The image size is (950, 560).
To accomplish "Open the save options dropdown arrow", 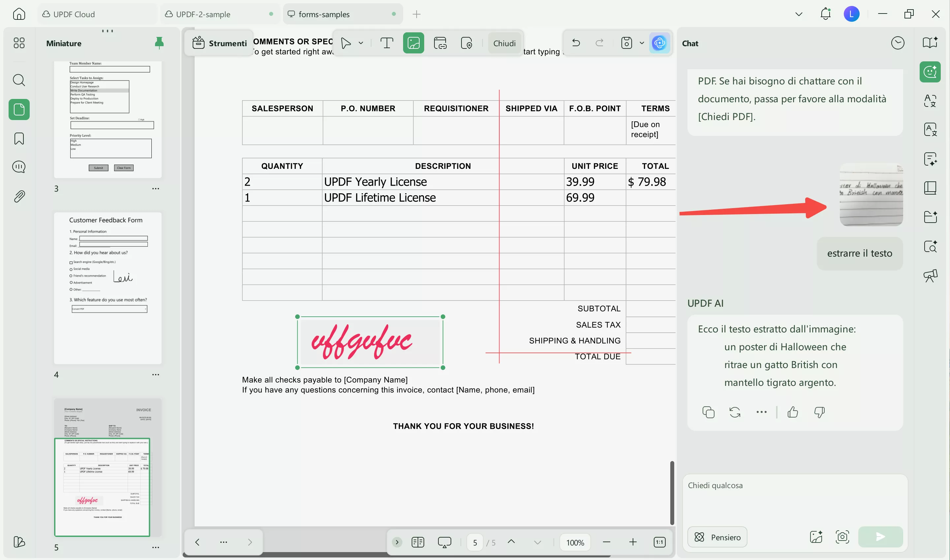I will click(642, 43).
